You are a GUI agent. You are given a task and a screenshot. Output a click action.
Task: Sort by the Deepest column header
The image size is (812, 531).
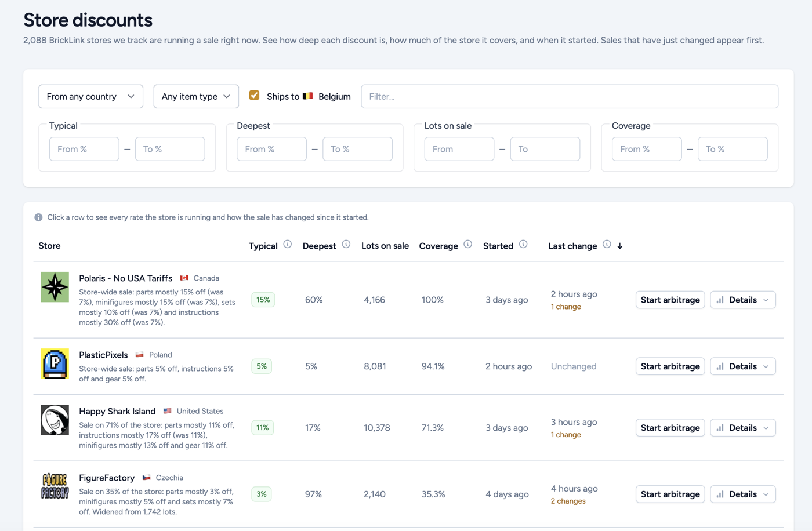(320, 246)
